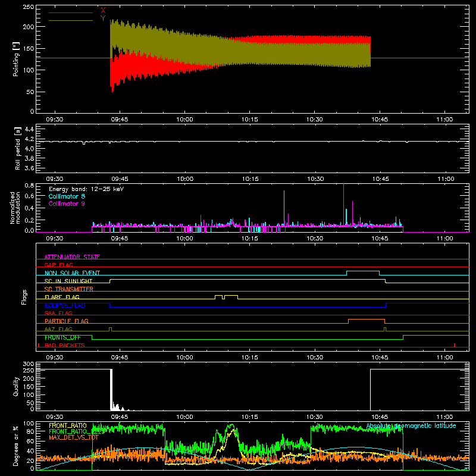Click the olive legend line sample for Y
The width and height of the screenshot is (476, 476).
click(x=71, y=20)
